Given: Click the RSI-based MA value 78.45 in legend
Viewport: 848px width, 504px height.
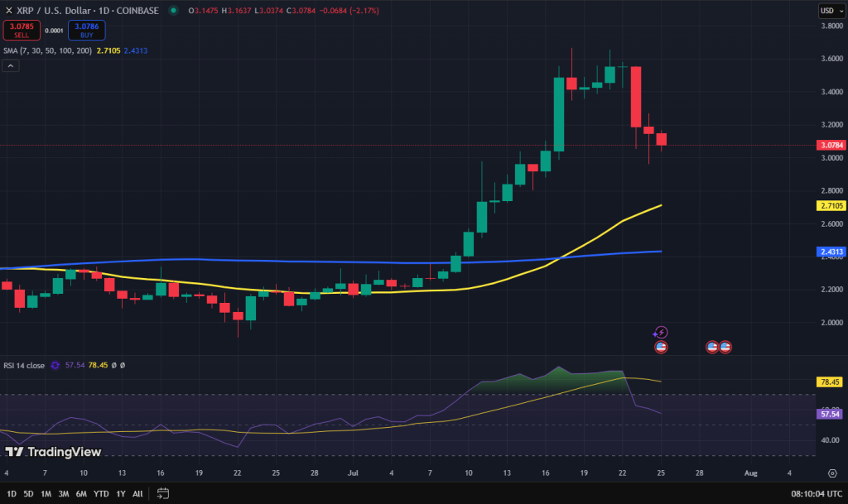Looking at the screenshot, I should (98, 365).
